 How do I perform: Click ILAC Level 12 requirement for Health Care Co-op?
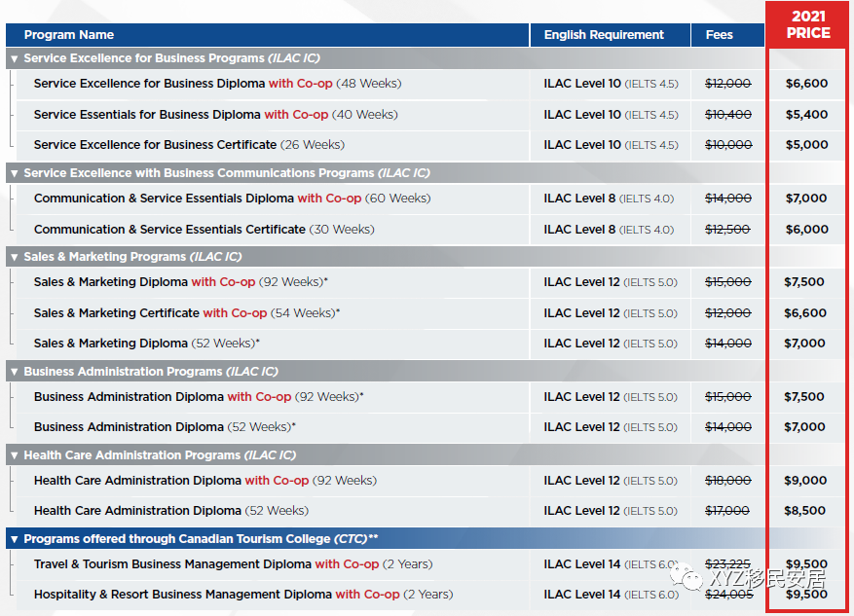click(x=611, y=481)
